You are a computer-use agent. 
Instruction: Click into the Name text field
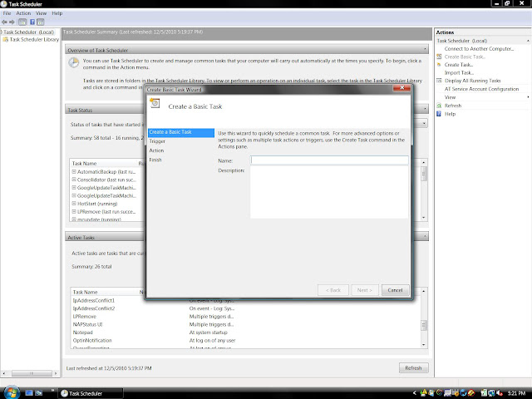(329, 160)
